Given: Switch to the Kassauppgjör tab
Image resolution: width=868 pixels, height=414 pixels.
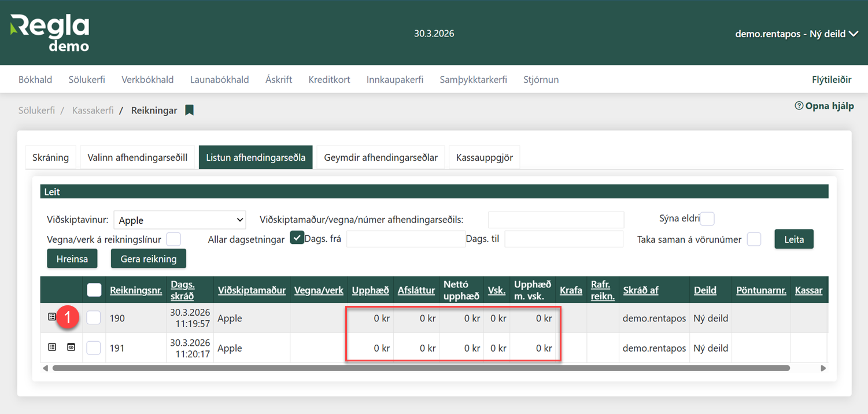Looking at the screenshot, I should [x=484, y=157].
